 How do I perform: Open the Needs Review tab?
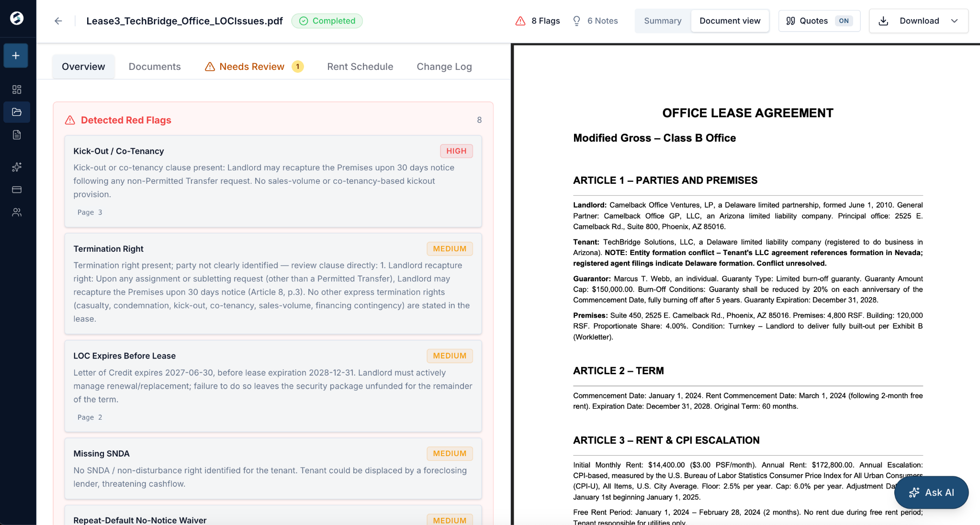(x=254, y=67)
